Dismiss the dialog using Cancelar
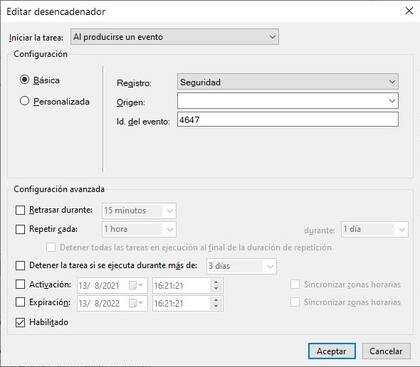The width and height of the screenshot is (420, 367). click(x=386, y=351)
